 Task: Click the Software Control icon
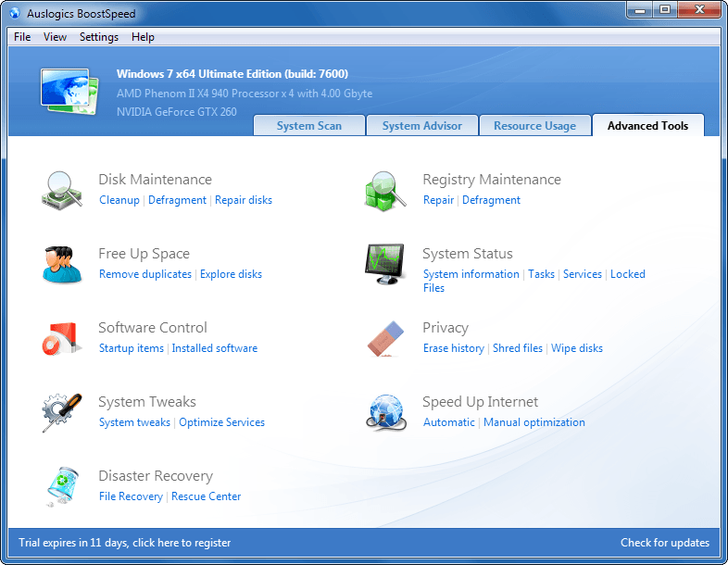(x=63, y=338)
